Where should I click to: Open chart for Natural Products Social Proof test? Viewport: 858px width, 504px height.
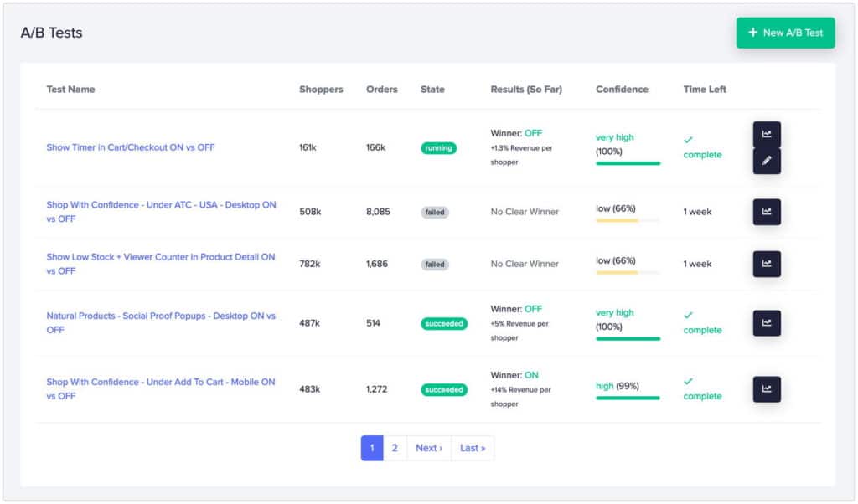[767, 323]
